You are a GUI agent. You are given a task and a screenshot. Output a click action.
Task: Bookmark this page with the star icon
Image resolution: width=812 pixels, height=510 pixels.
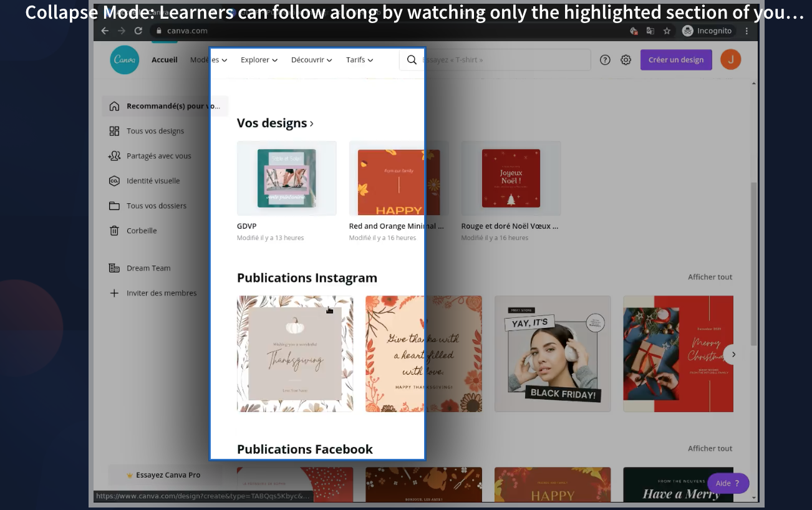point(667,31)
